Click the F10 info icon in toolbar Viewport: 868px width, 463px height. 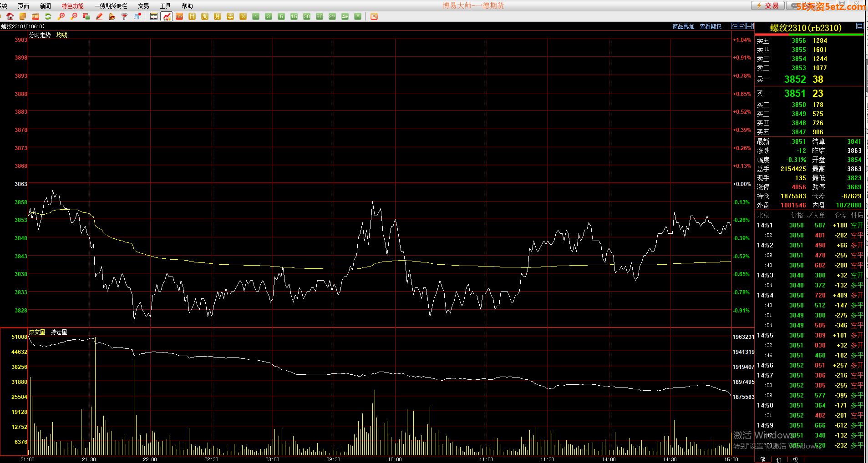pos(36,16)
